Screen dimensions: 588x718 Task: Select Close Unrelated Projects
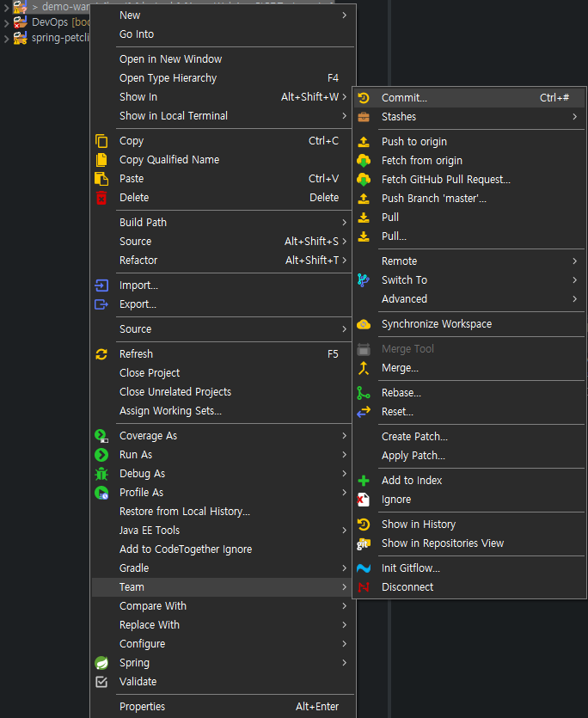point(223,392)
